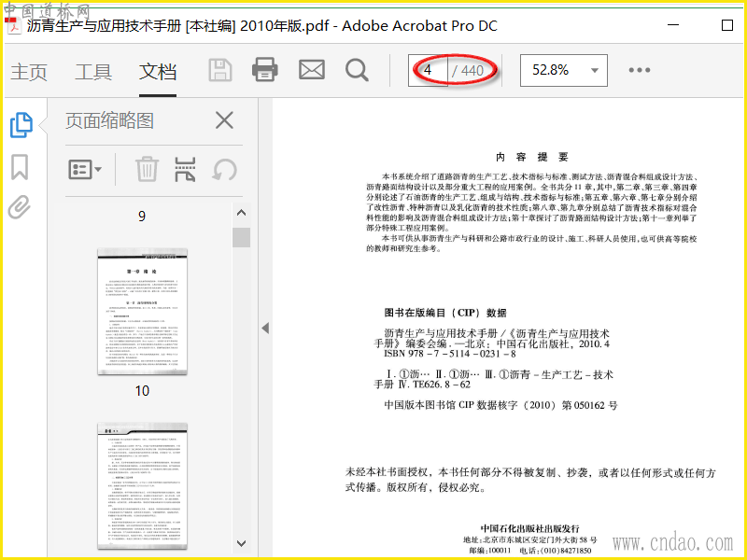Click the Adobe PDF icon in title bar
The image size is (747, 560).
click(x=14, y=26)
